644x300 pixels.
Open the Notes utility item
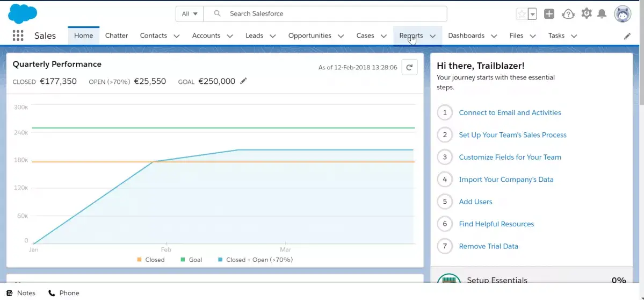(x=21, y=293)
